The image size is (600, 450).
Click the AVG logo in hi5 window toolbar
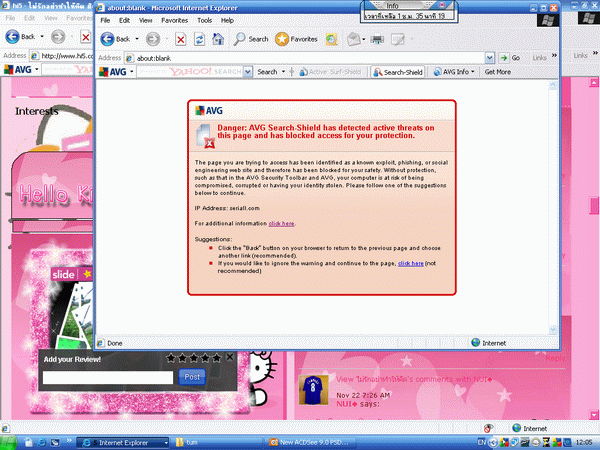[18, 70]
